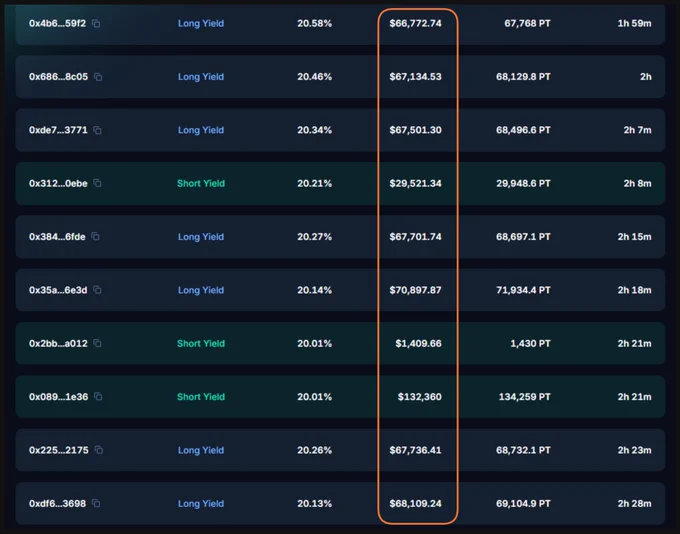The height and width of the screenshot is (534, 680).
Task: Click the 2h 15m time entry
Action: (x=634, y=237)
